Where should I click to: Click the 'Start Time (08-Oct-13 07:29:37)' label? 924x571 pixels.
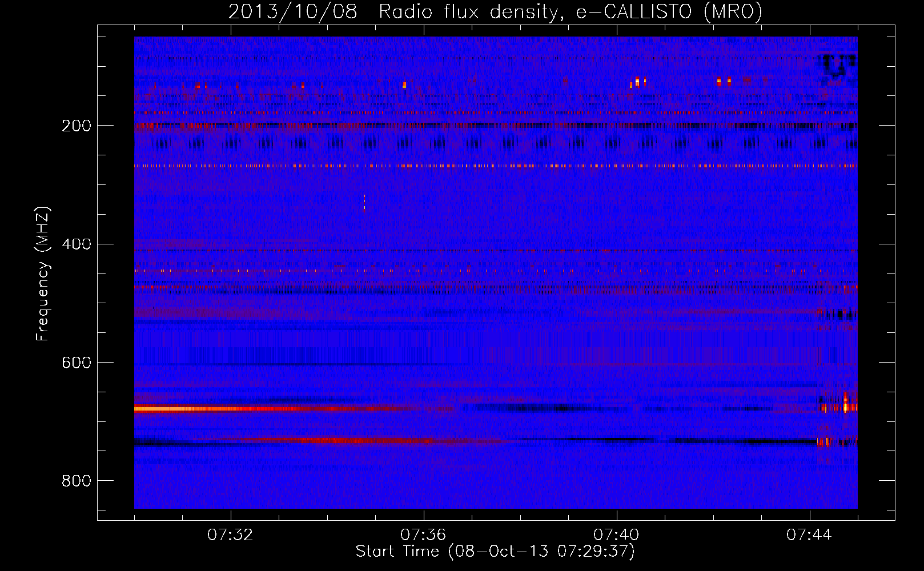[495, 552]
